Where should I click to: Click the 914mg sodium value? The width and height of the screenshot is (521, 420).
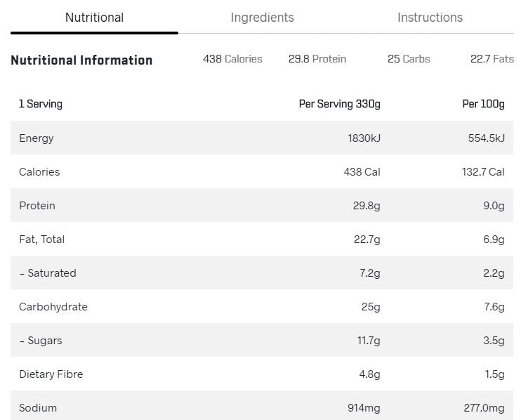[x=364, y=408]
